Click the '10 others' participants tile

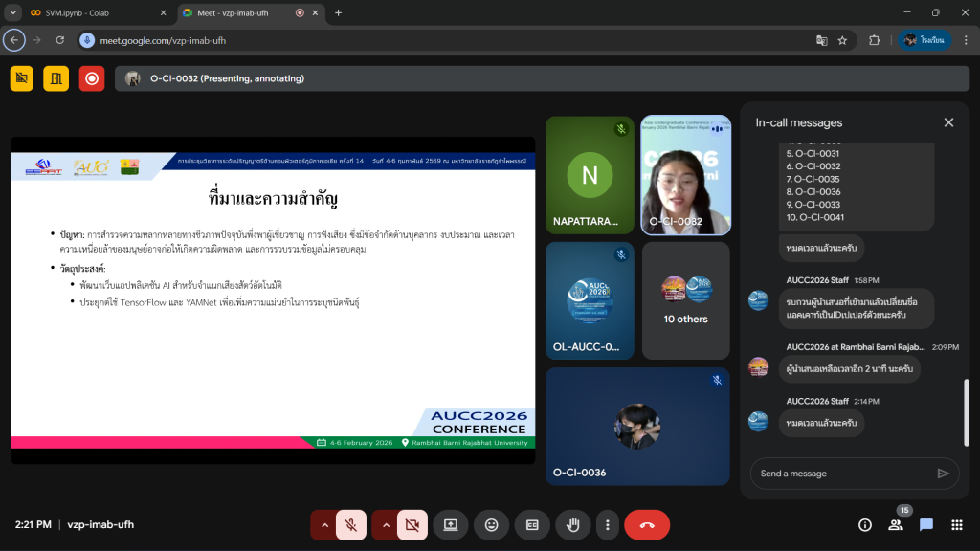coord(685,300)
